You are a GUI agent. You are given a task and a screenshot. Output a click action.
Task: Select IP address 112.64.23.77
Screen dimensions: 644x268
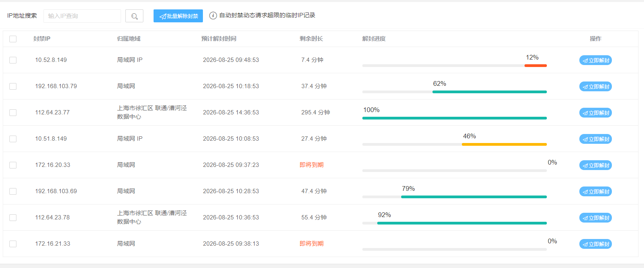point(52,112)
